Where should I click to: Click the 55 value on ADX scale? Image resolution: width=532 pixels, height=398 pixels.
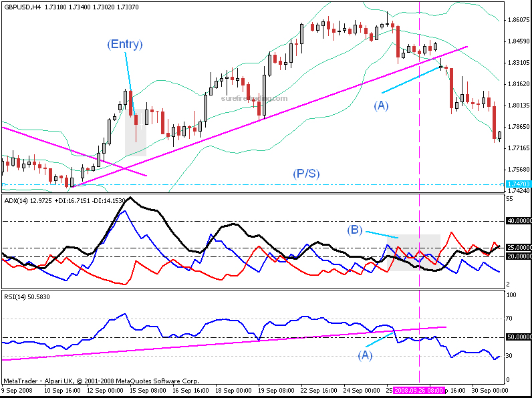pos(509,199)
